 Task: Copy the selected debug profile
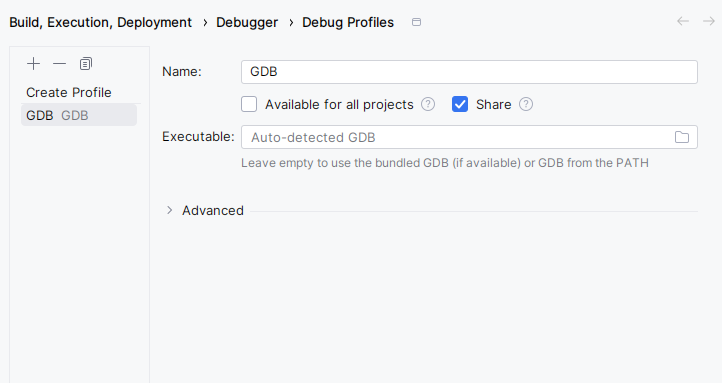click(86, 64)
